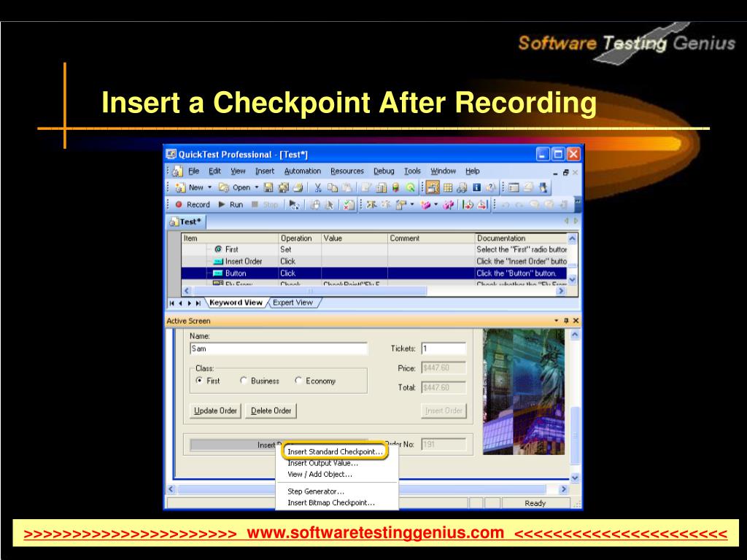Choose Step Generator from context menu

315,491
